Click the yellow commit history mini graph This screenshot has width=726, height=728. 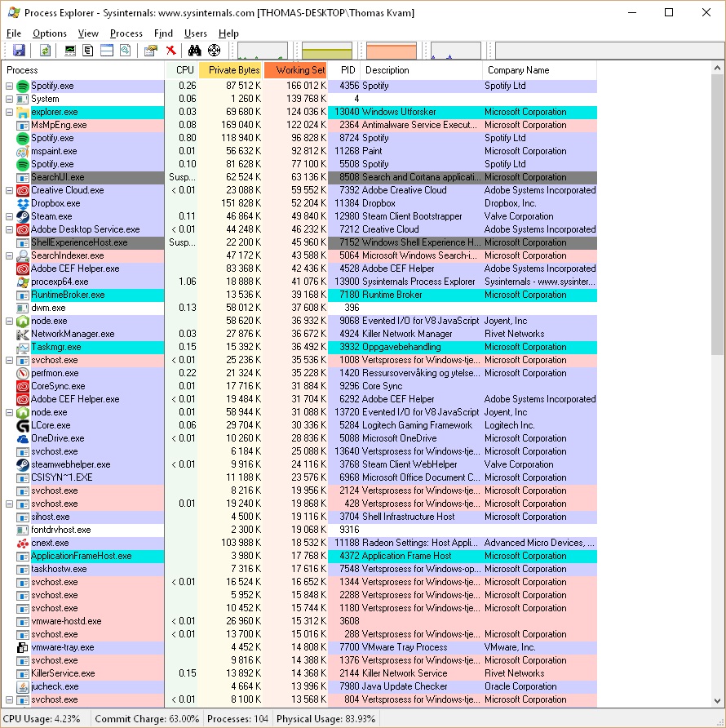click(x=327, y=51)
